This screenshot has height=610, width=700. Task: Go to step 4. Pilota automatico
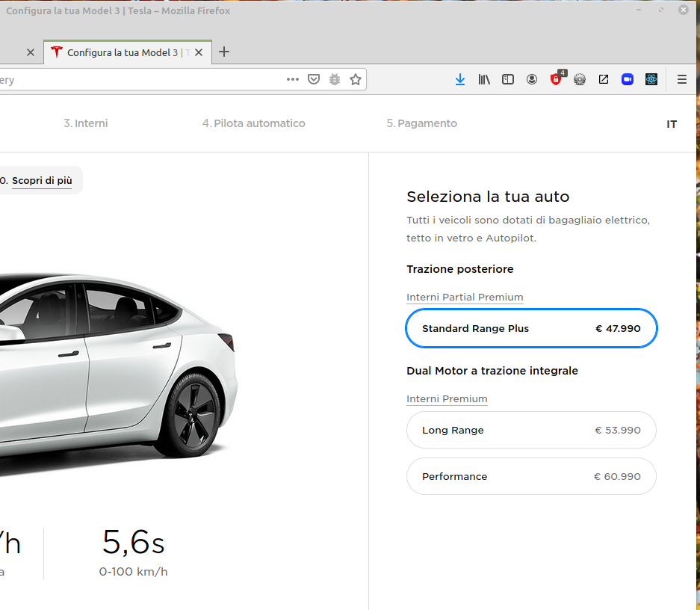tap(253, 123)
